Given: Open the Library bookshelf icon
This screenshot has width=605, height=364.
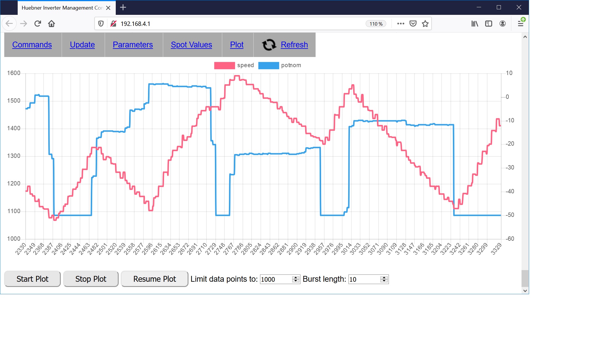Looking at the screenshot, I should (475, 24).
